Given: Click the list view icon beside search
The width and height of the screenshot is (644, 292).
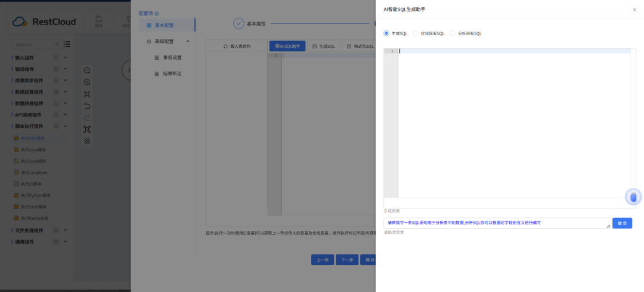Looking at the screenshot, I should pyautogui.click(x=67, y=44).
